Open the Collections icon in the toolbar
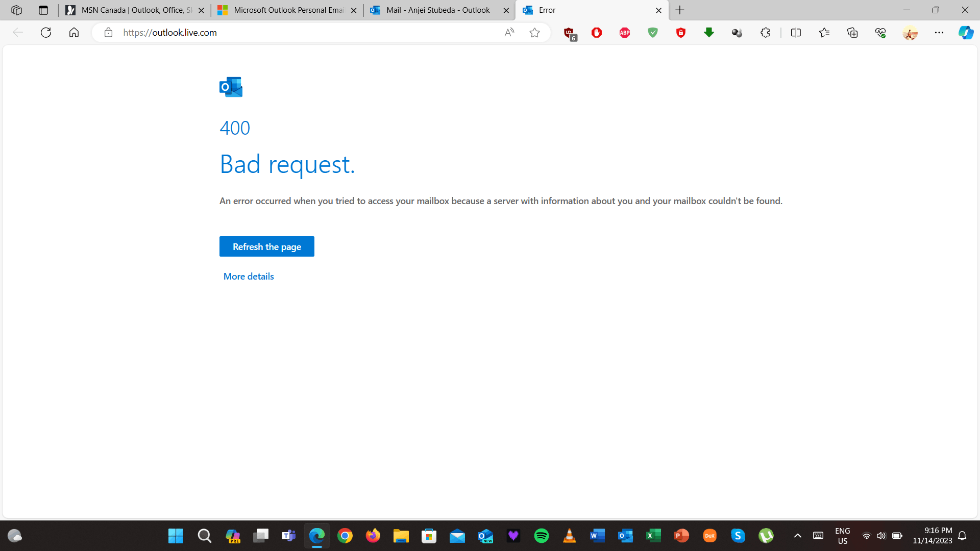980x551 pixels. pos(852,33)
